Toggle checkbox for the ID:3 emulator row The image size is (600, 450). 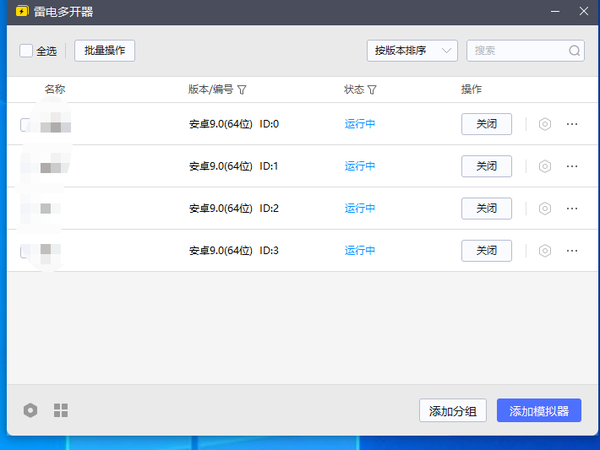coord(25,251)
